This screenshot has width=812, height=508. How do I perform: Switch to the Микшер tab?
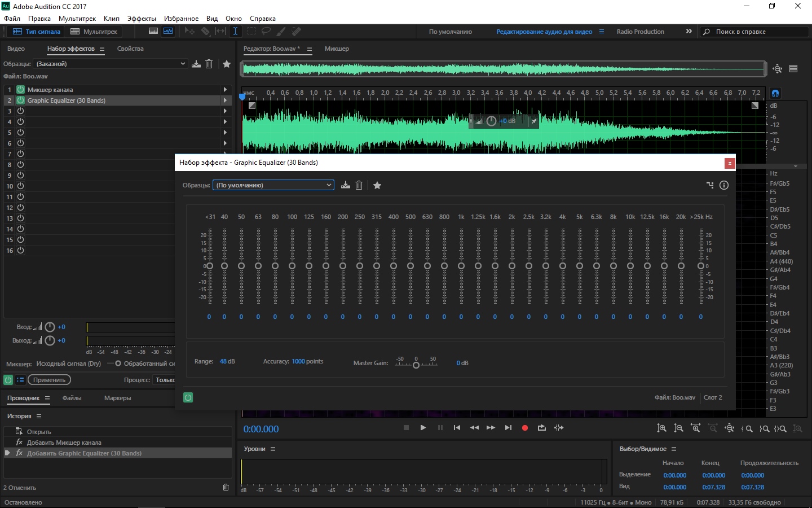click(337, 49)
